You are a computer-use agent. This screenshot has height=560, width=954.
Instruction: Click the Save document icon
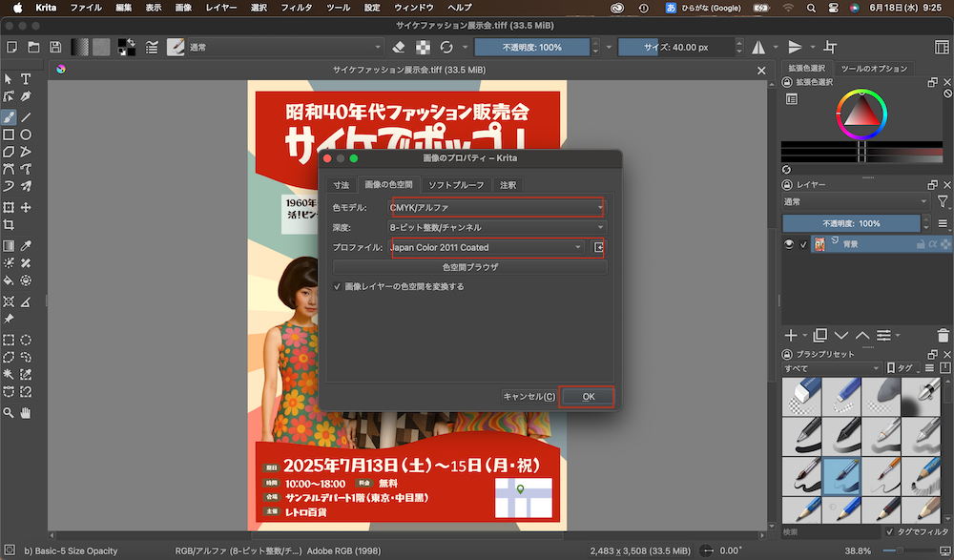[x=55, y=47]
